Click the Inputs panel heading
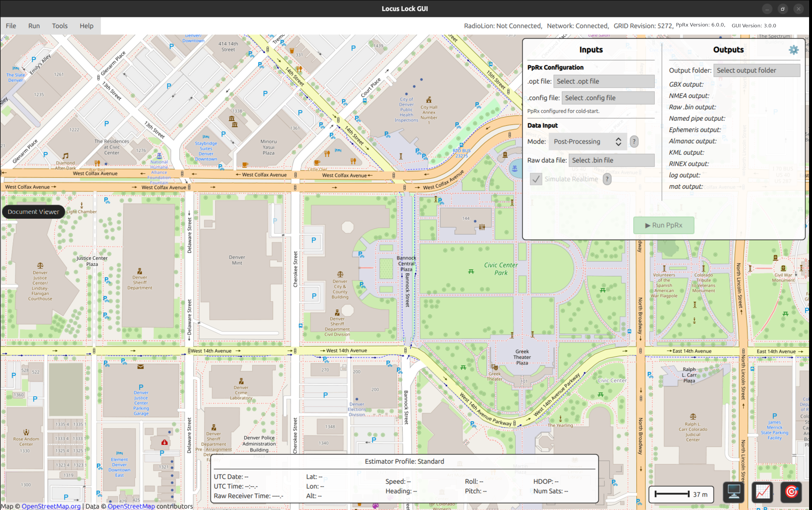This screenshot has width=812, height=510. (591, 50)
